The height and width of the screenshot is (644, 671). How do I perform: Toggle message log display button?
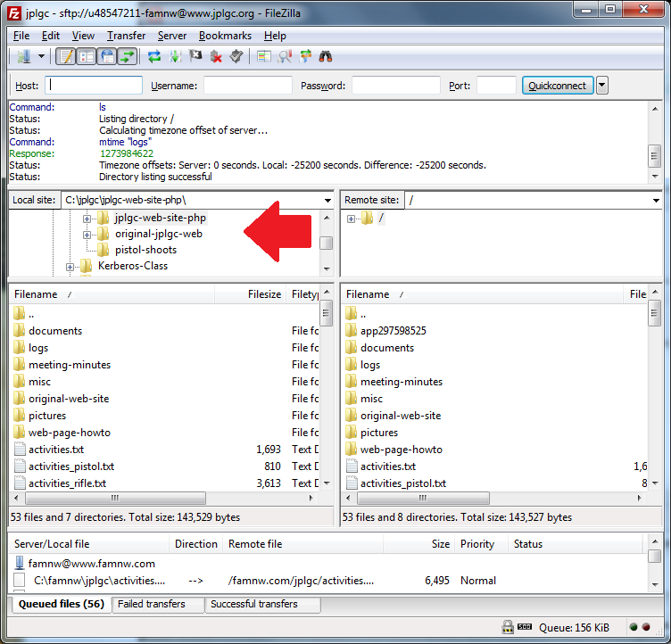coord(65,57)
